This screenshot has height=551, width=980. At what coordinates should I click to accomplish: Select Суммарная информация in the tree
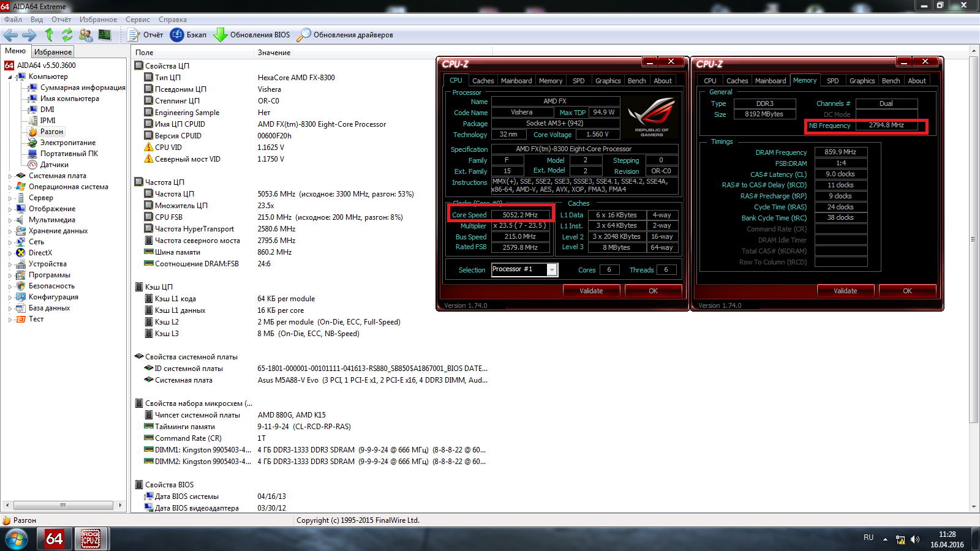(83, 88)
